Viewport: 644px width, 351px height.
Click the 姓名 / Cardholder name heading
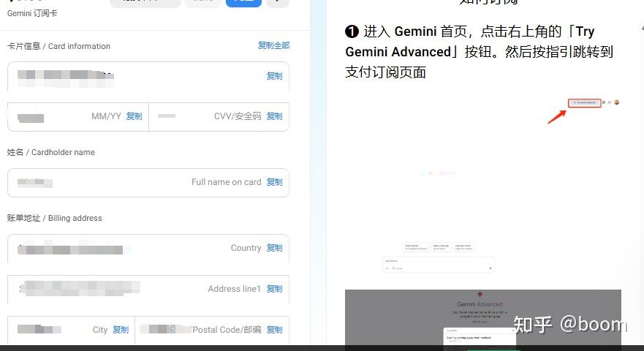[x=51, y=152]
